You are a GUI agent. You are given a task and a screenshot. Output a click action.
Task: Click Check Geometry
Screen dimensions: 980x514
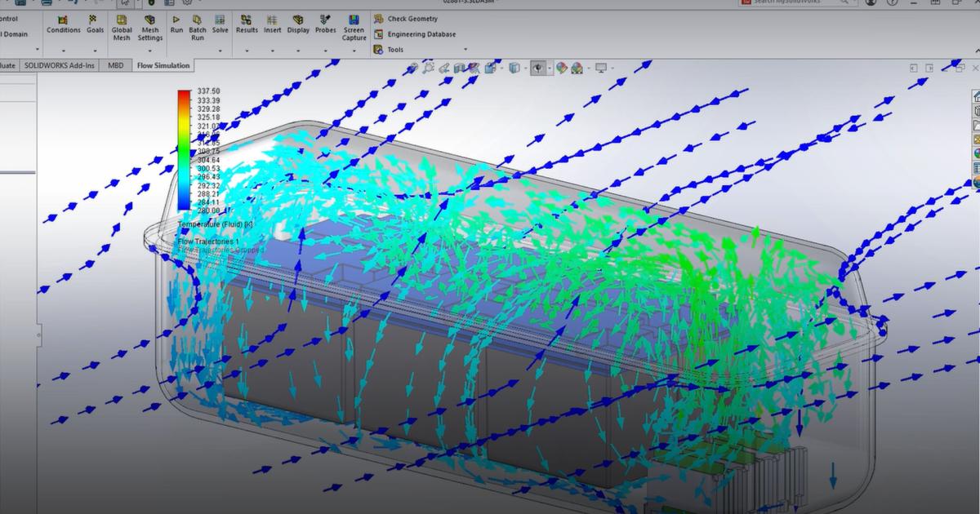(412, 18)
